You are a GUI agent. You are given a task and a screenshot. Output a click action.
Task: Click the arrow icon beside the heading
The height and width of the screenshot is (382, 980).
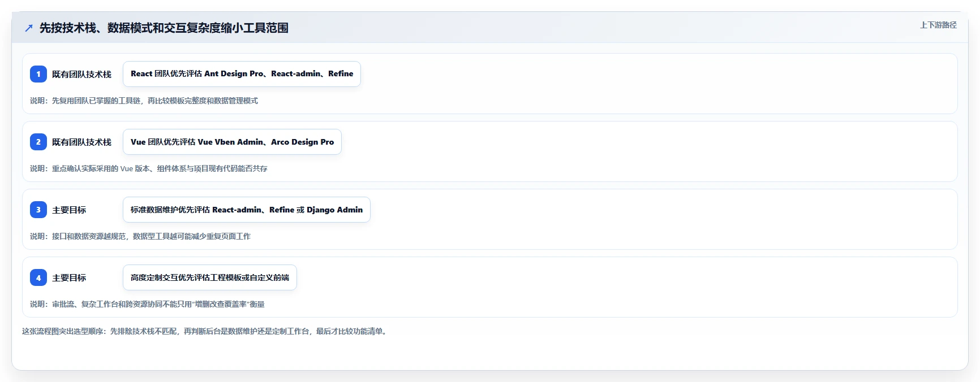click(x=29, y=28)
